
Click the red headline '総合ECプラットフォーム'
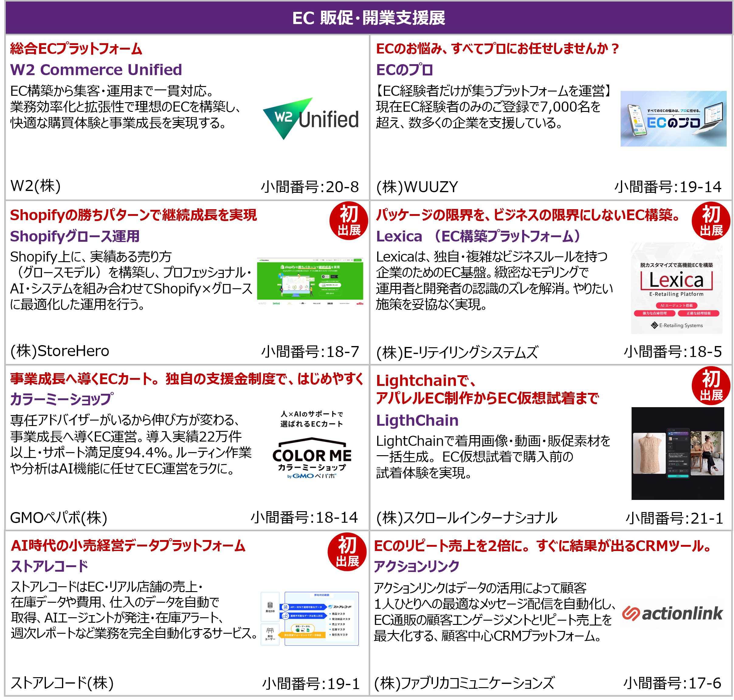click(76, 49)
